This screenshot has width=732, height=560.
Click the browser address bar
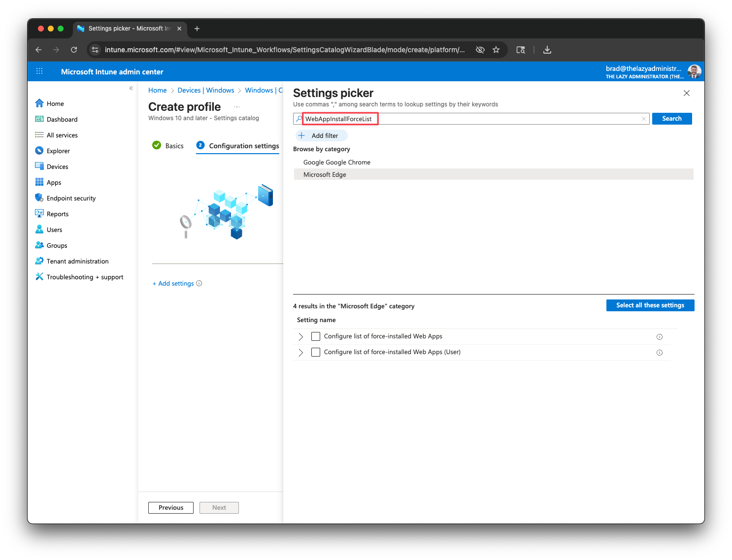pyautogui.click(x=285, y=50)
